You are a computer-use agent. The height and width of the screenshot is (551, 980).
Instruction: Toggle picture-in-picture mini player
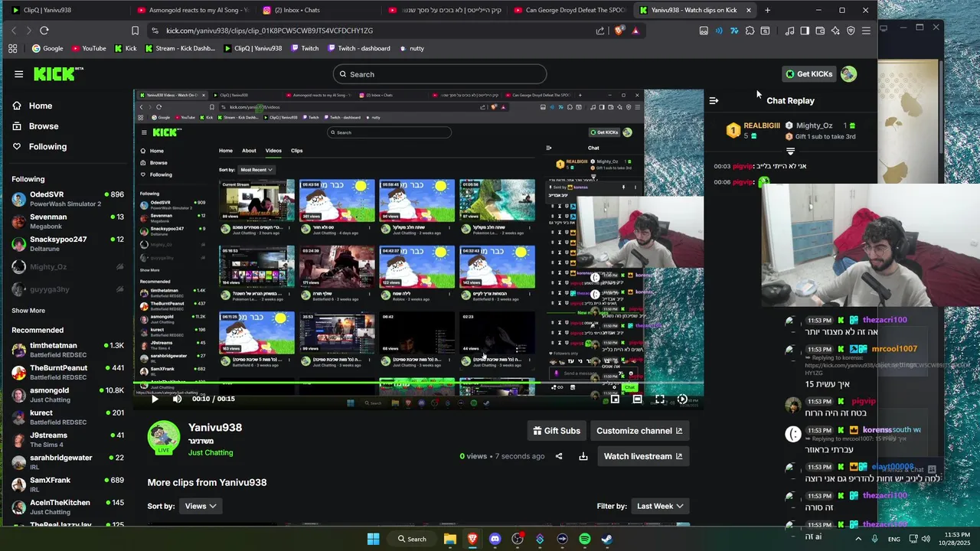(615, 399)
